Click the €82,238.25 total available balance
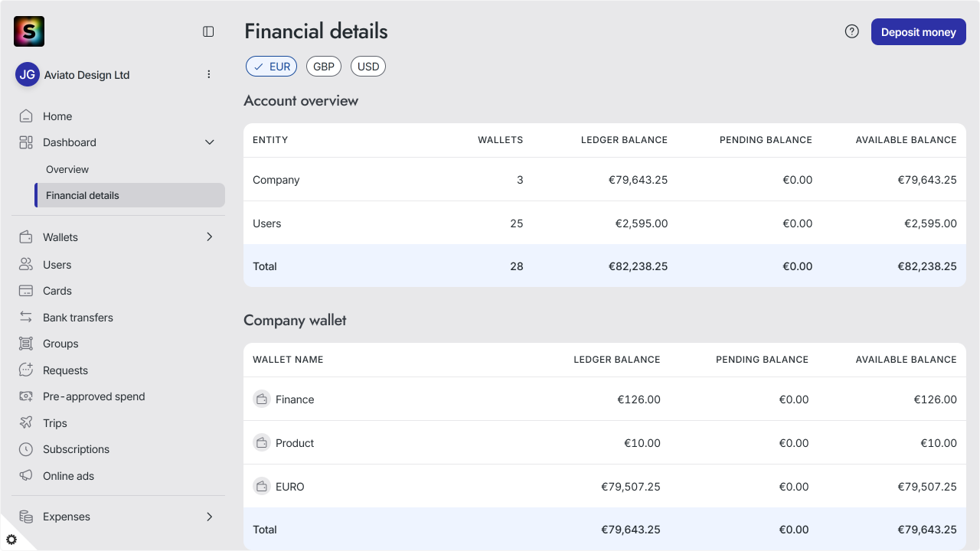980x551 pixels. [927, 266]
